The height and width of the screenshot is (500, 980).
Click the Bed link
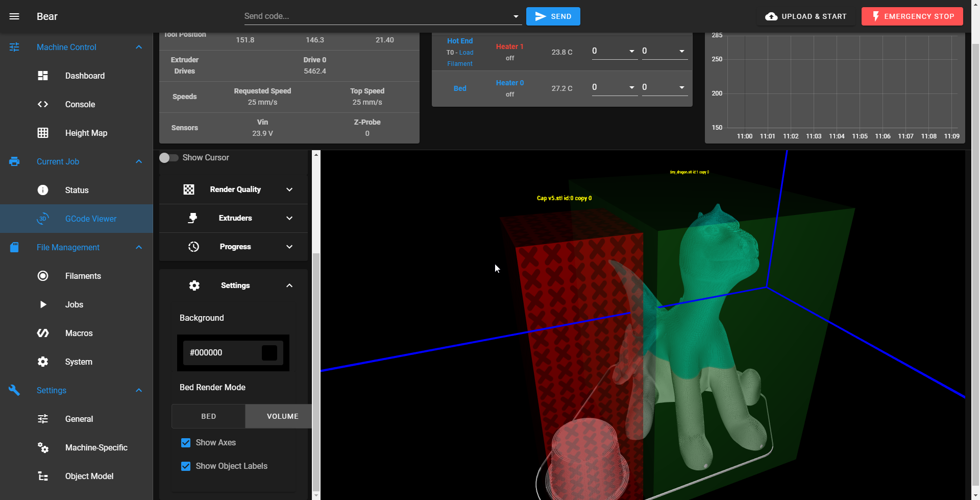tap(460, 88)
